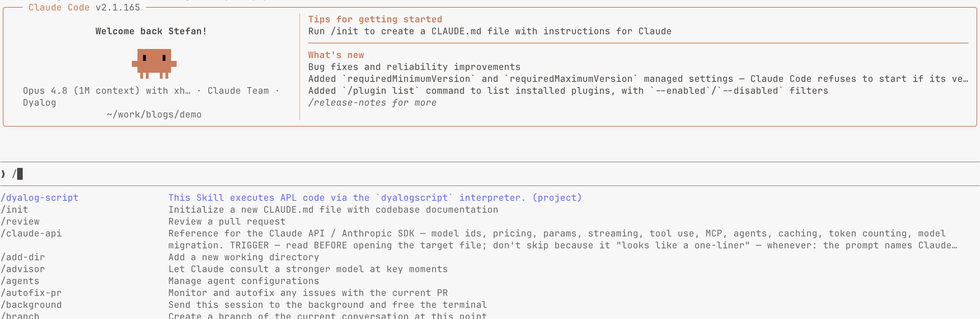Click the prompt chevron before the slash
This screenshot has height=319, width=980.
pos(3,174)
